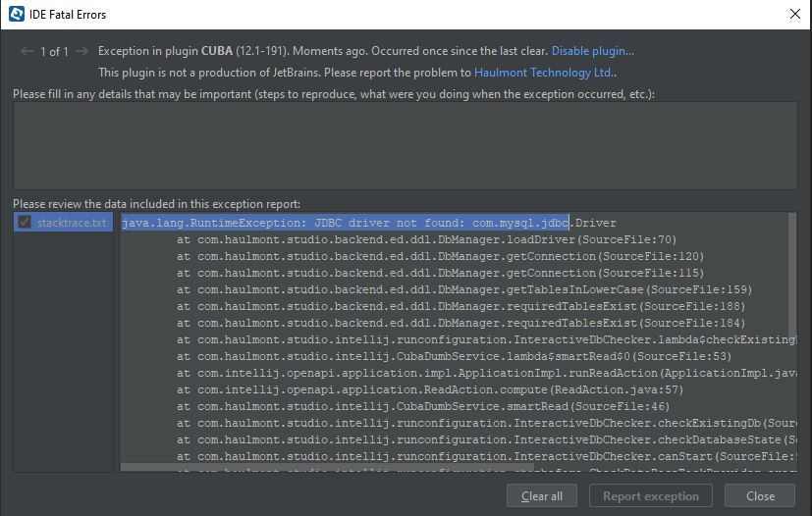Click the DbManager.getTablesInLowerCase(SourceFile:159) line
The image size is (812, 516).
464,289
